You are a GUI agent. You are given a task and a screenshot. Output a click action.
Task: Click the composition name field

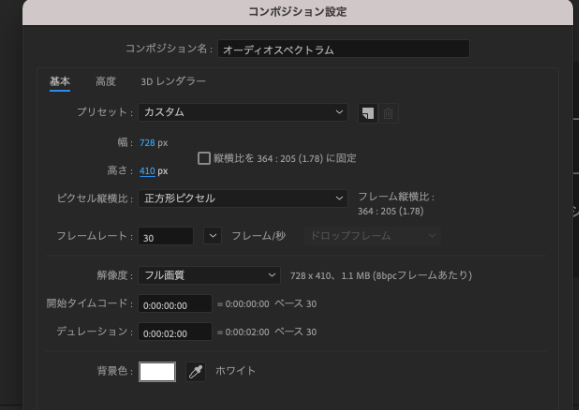tap(343, 49)
